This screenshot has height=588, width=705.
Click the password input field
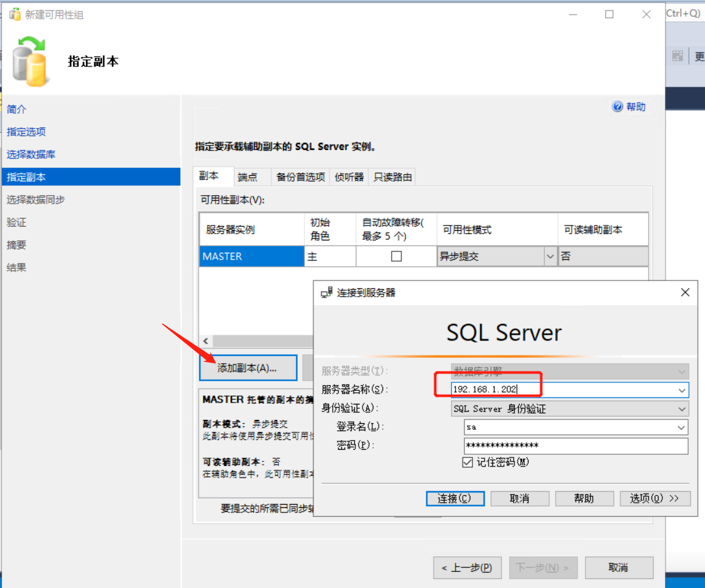576,445
